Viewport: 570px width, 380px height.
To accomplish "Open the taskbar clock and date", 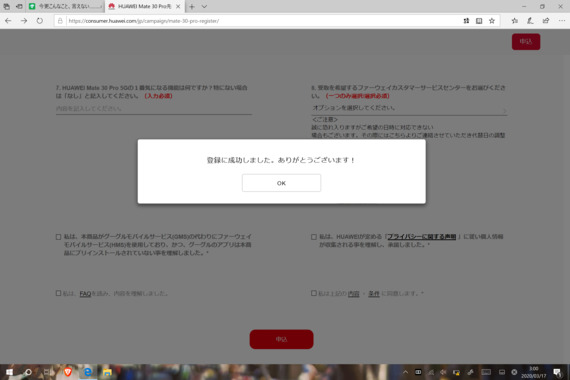I will 534,372.
